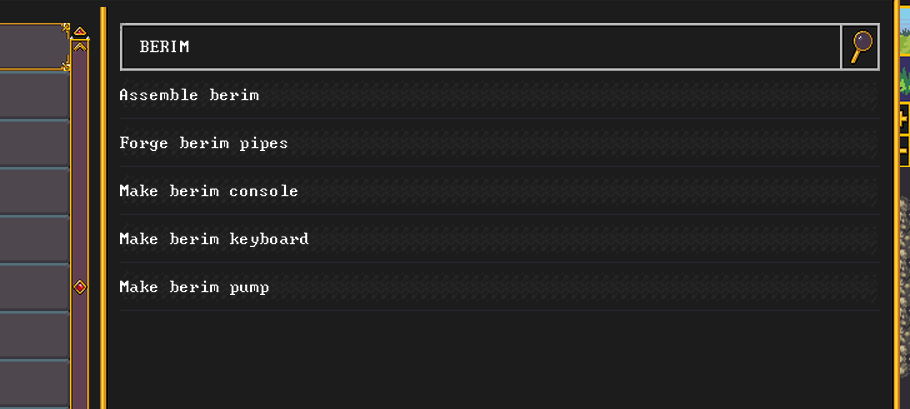
Task: Click the magnifying glass search icon
Action: [x=860, y=47]
